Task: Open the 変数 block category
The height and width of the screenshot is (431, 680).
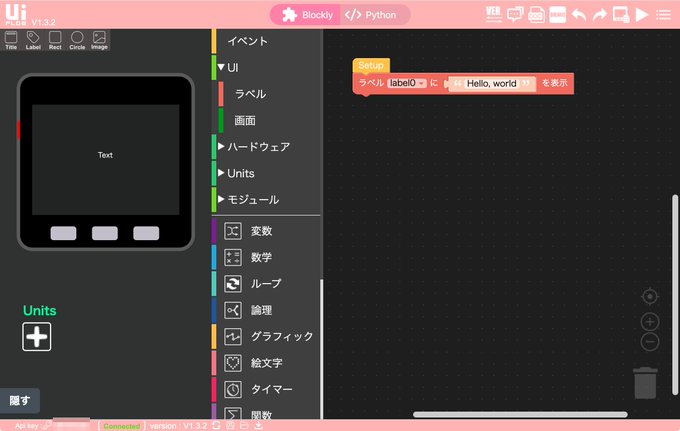Action: 266,231
